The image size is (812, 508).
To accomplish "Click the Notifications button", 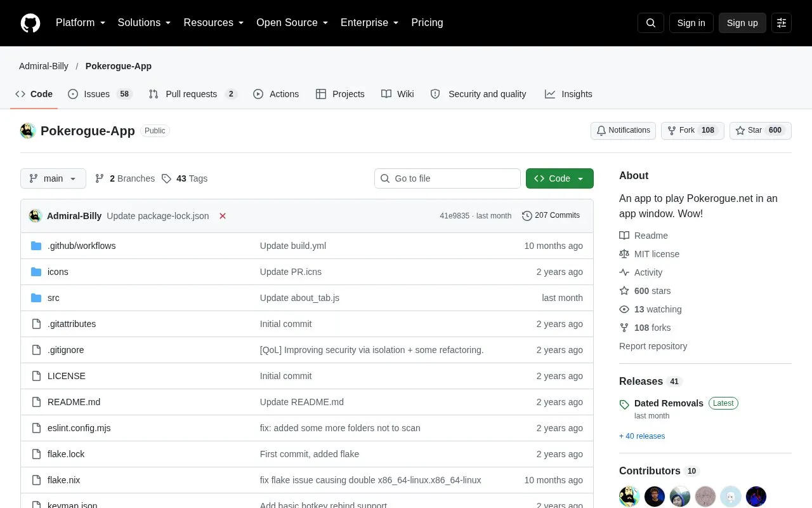I will tap(623, 131).
